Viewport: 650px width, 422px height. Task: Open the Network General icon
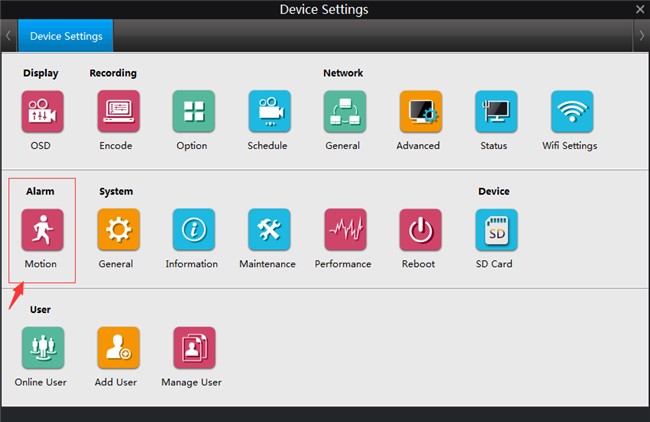345,112
